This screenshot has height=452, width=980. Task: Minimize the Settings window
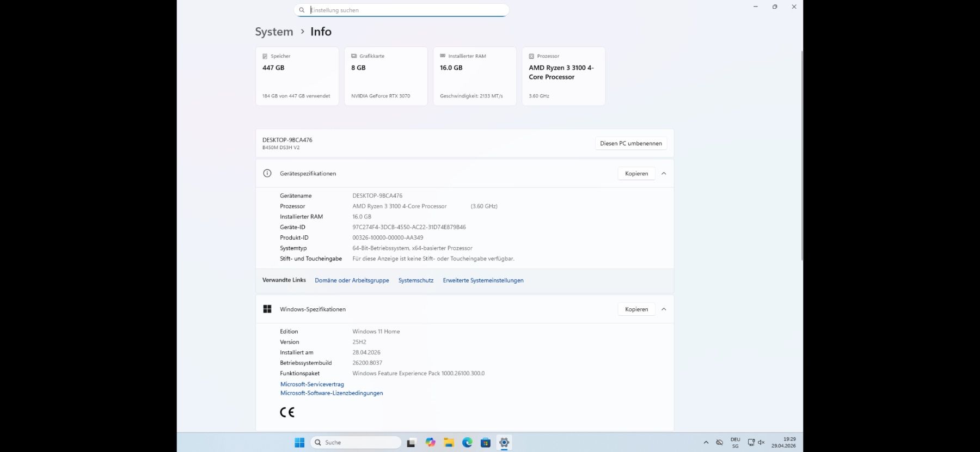point(756,7)
